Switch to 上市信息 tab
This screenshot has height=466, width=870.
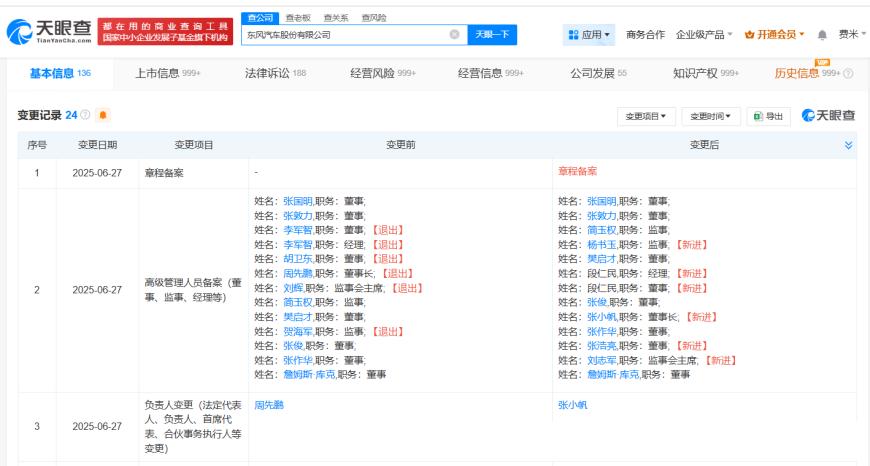pyautogui.click(x=168, y=73)
